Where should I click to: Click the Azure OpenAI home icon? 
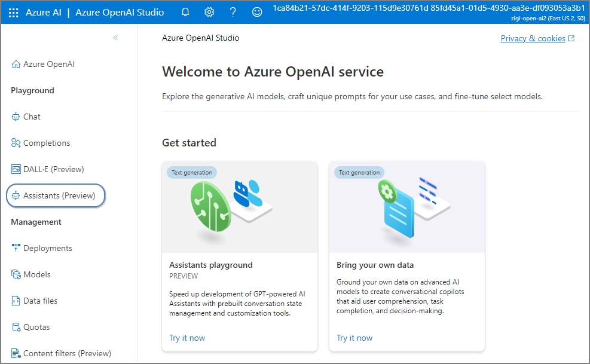16,65
